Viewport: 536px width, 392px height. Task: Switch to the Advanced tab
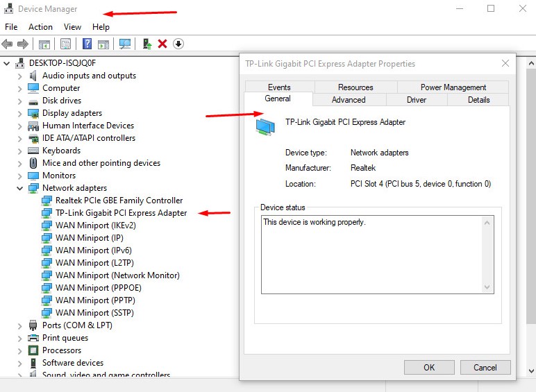point(349,100)
